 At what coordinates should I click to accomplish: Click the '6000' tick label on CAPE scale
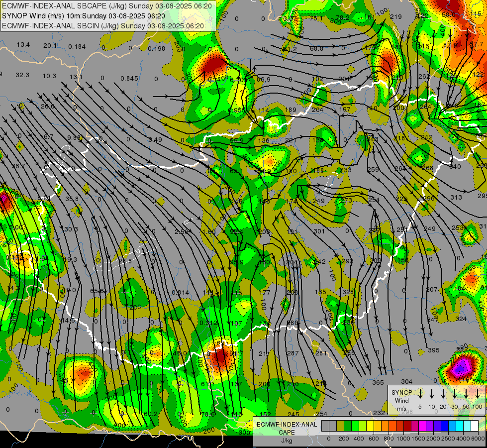tap(479, 439)
